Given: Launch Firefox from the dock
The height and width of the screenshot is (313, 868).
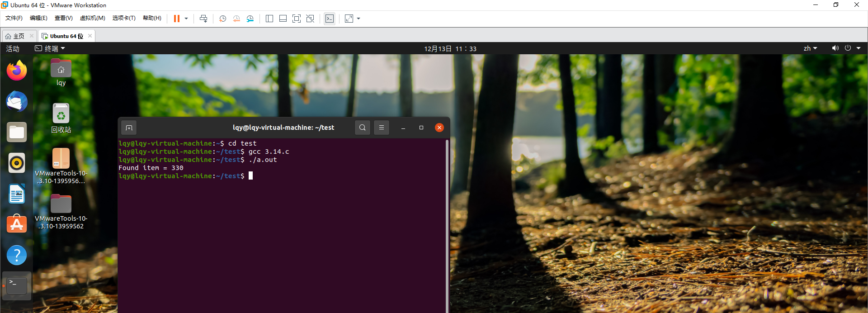Looking at the screenshot, I should [x=17, y=71].
